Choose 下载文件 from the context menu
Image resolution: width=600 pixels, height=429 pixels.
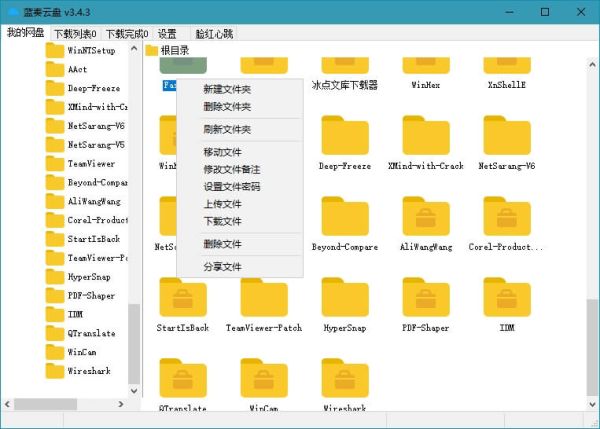(223, 221)
